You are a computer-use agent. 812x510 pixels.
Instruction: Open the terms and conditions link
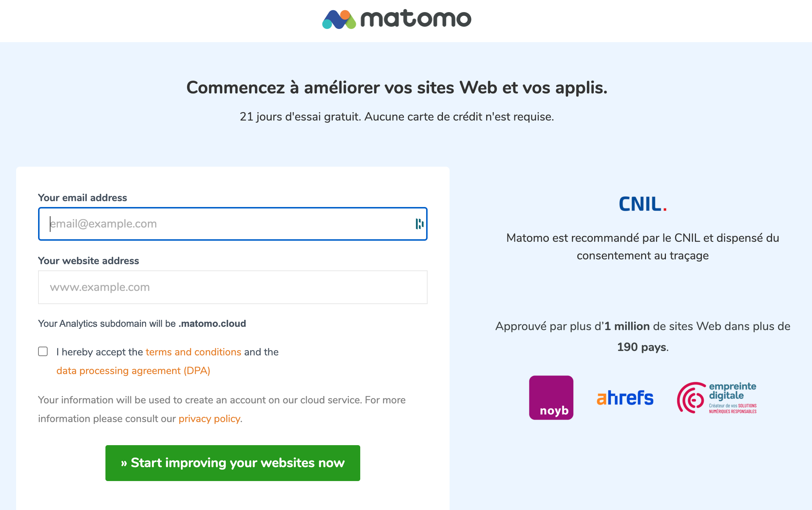[193, 352]
